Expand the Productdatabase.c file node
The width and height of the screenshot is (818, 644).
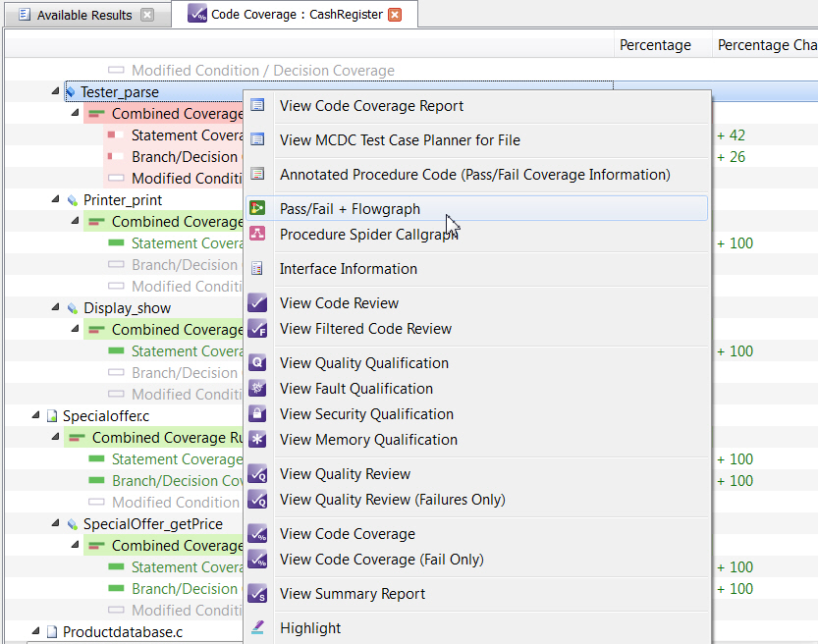click(36, 631)
